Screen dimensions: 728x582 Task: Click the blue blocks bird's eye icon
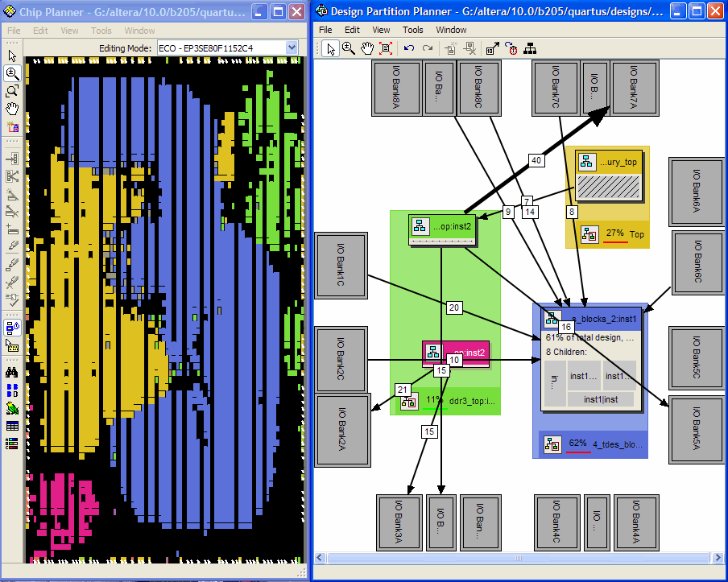[x=12, y=390]
